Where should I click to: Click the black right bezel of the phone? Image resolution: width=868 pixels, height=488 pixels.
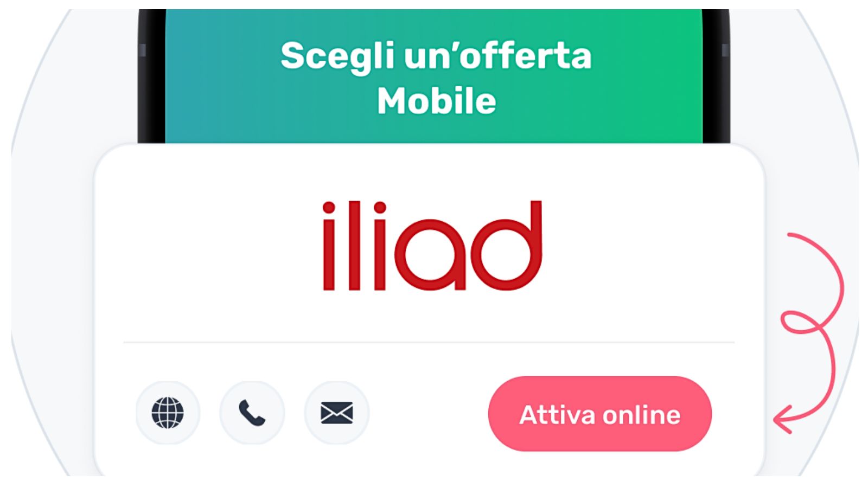coord(716,76)
